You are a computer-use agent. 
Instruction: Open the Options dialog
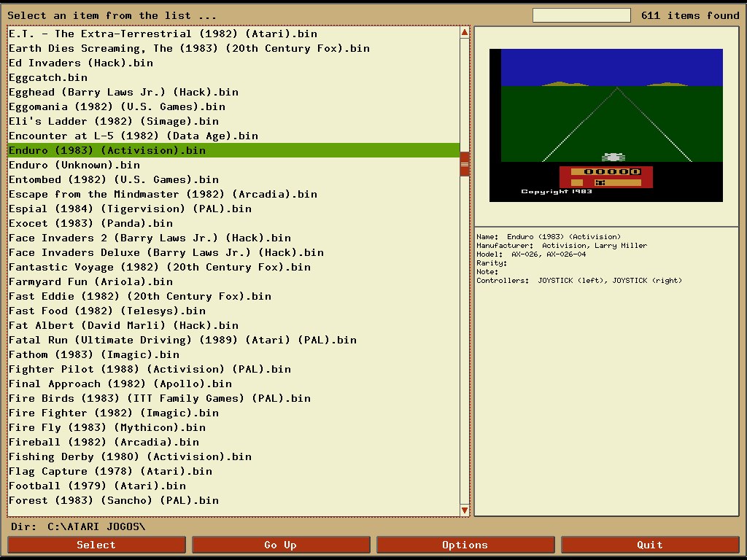[x=465, y=545]
